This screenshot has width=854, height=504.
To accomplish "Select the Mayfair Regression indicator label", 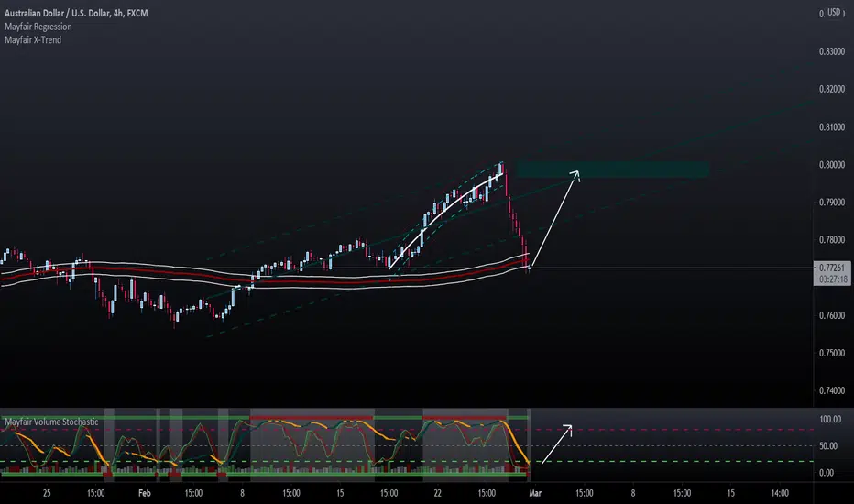I will click(38, 27).
